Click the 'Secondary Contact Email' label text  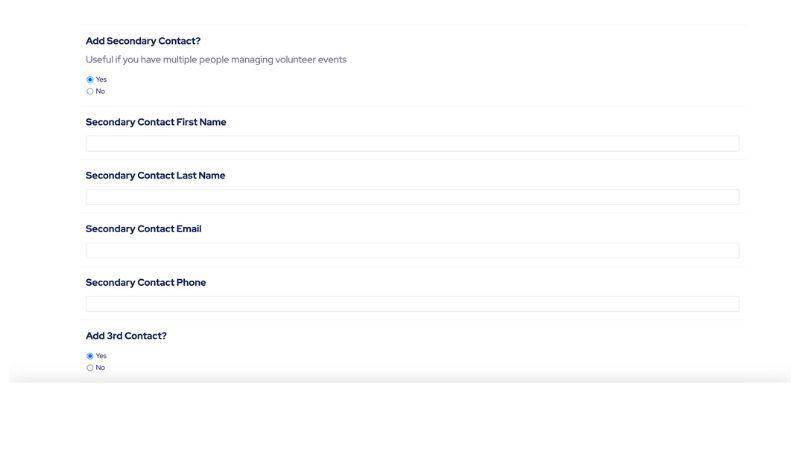pyautogui.click(x=143, y=229)
